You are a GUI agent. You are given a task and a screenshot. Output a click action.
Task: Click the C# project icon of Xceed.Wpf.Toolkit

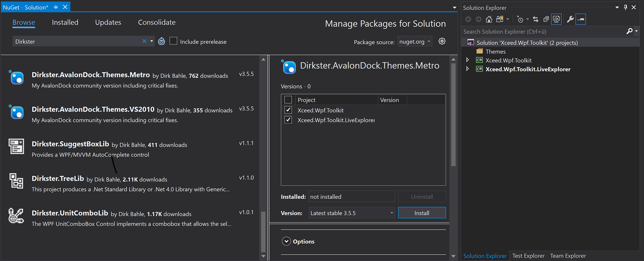(x=479, y=60)
